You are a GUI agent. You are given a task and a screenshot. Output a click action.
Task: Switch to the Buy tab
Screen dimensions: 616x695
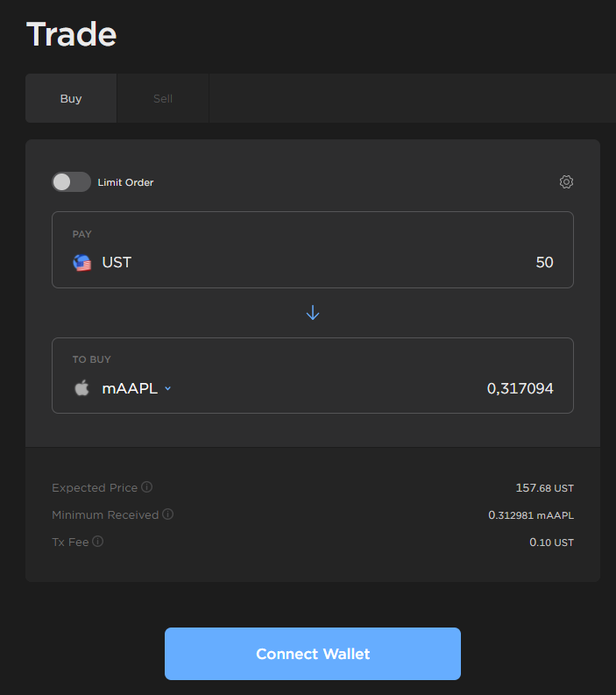pyautogui.click(x=71, y=98)
